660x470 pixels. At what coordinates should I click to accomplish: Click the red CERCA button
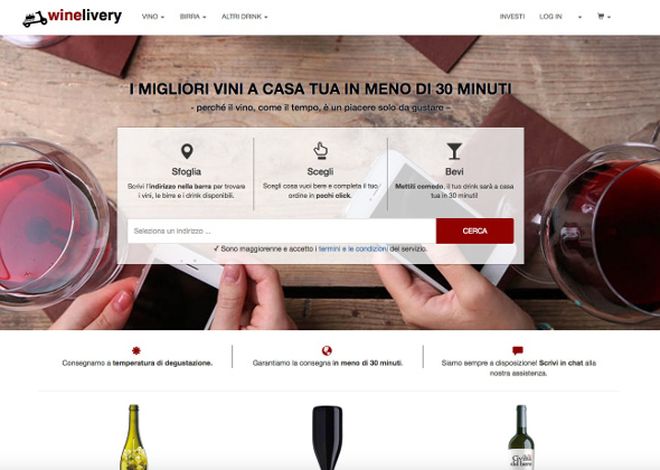tap(475, 231)
